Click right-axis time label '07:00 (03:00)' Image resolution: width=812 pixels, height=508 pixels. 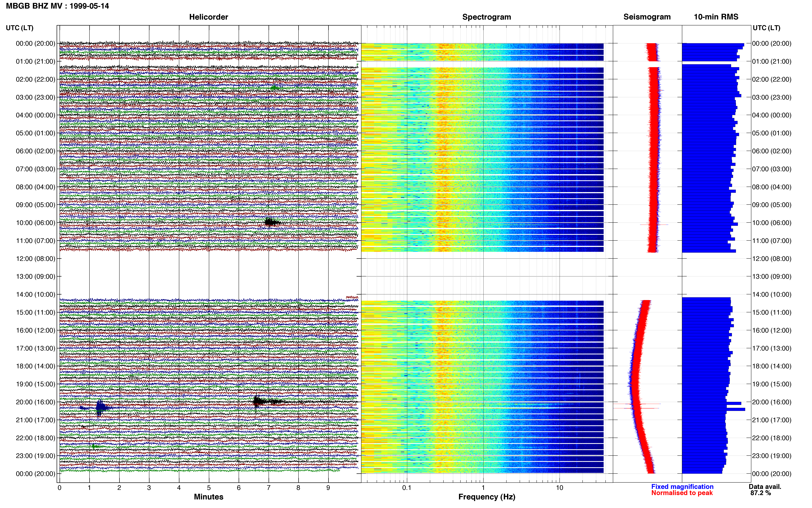pos(772,169)
